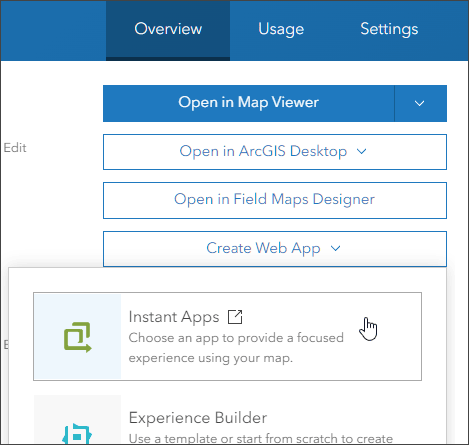Select the Instant Apps option title

point(174,317)
